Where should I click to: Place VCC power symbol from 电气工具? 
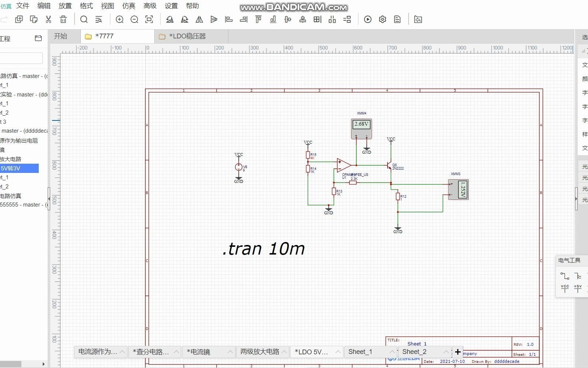[565, 289]
